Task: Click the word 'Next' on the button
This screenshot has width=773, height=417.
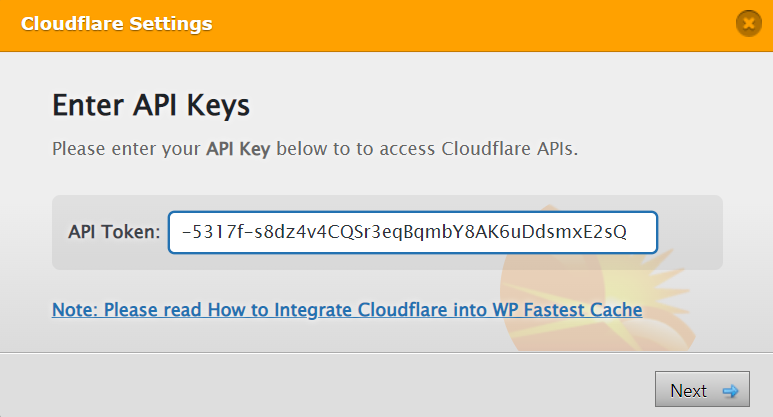Action: coord(688,391)
